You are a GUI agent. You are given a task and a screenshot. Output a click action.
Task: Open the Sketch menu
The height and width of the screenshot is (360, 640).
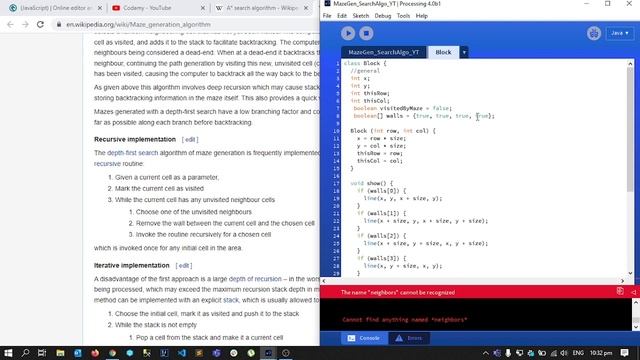(360, 16)
